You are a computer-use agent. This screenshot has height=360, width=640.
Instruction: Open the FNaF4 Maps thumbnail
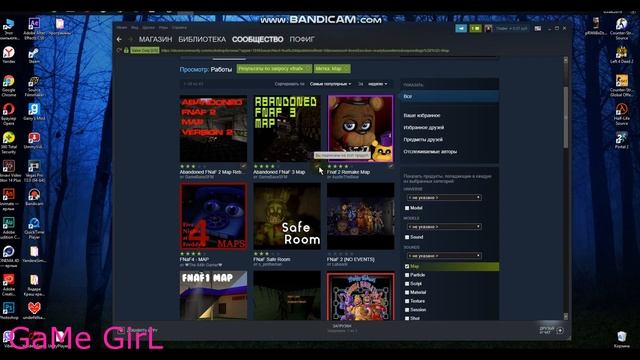pyautogui.click(x=213, y=216)
